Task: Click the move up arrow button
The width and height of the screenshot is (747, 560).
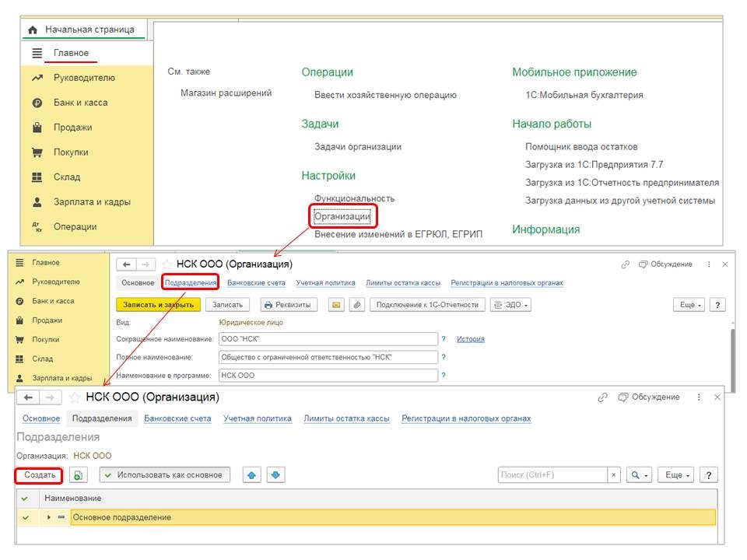Action: [251, 475]
